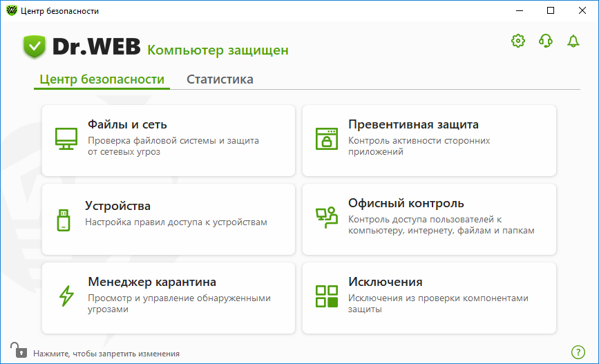Open the Файлы и сеть heading
Viewport: 599px width, 364px height.
pos(127,124)
